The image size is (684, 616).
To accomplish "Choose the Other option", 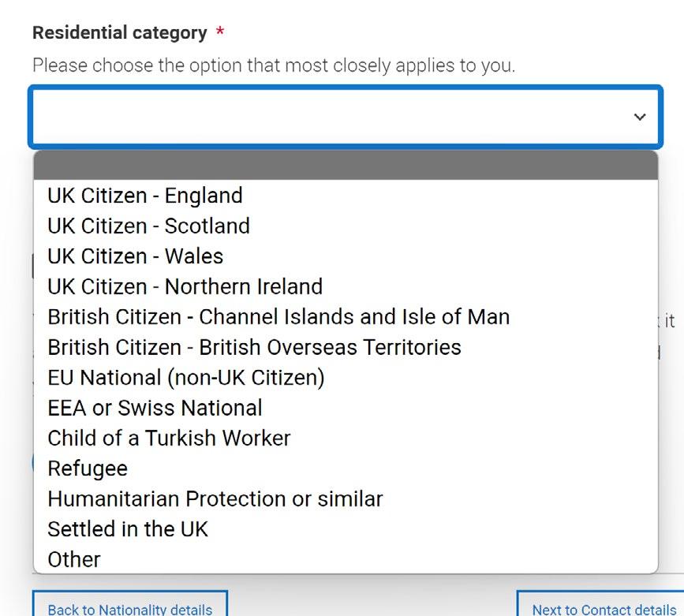I will click(74, 559).
